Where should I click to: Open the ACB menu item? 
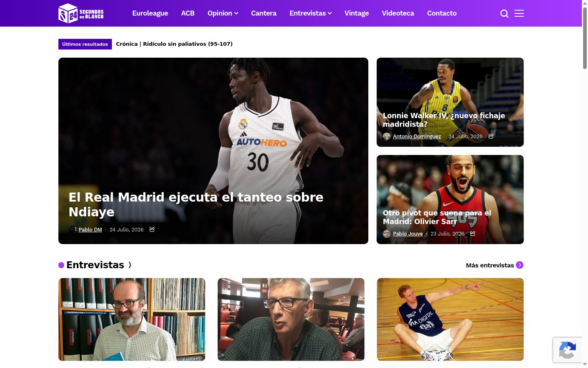pyautogui.click(x=188, y=13)
